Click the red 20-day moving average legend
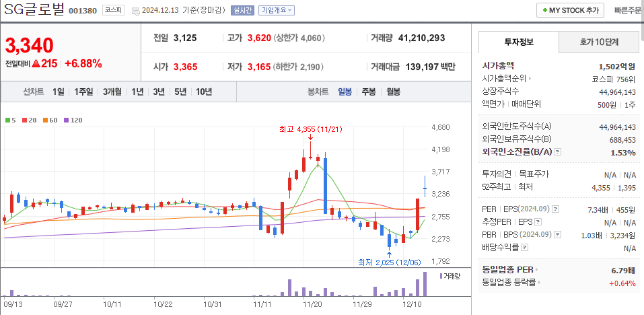 (30, 120)
